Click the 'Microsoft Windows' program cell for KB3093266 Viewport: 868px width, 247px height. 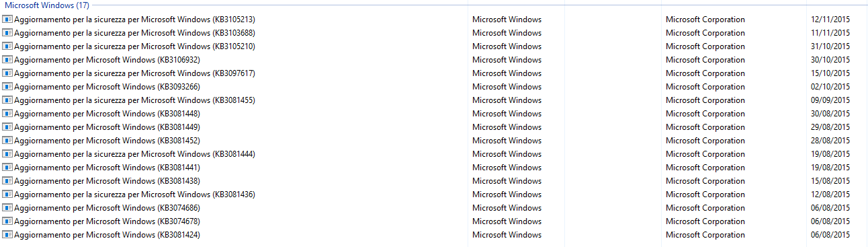click(x=507, y=87)
